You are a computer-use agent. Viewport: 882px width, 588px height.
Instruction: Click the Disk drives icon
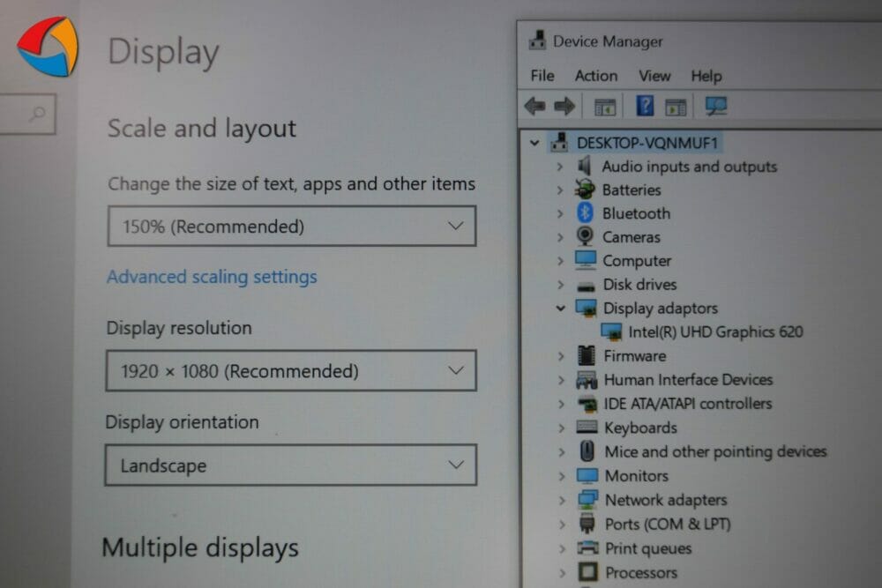587,287
